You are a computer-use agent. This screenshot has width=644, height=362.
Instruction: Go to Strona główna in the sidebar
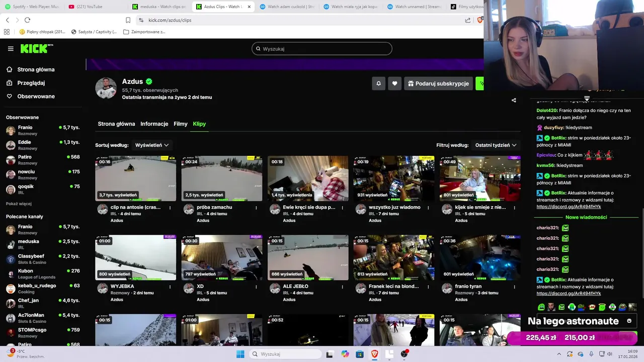click(31, 69)
